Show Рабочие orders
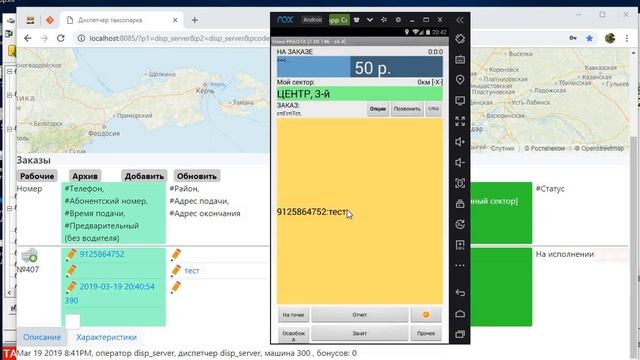640x360 pixels. (x=37, y=176)
